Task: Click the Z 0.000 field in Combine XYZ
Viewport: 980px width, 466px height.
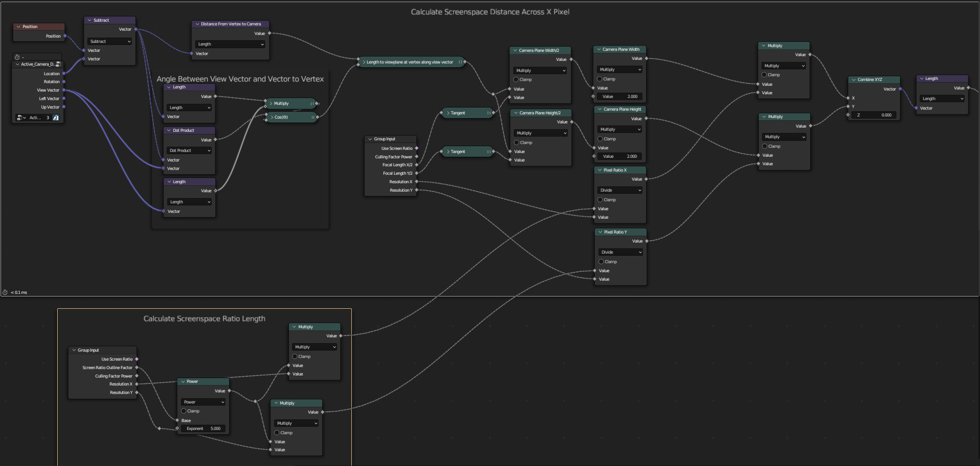Action: (874, 115)
